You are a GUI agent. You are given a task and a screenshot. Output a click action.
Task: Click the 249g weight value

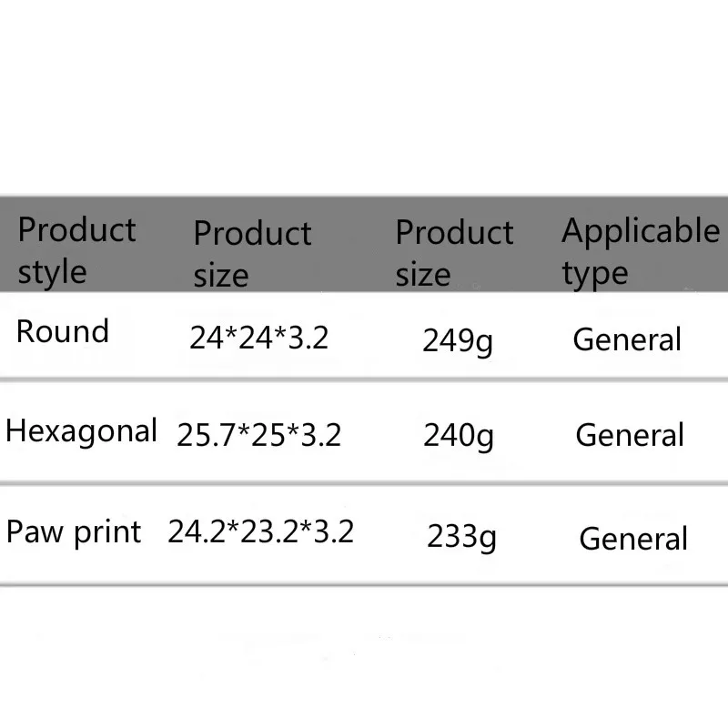point(458,341)
